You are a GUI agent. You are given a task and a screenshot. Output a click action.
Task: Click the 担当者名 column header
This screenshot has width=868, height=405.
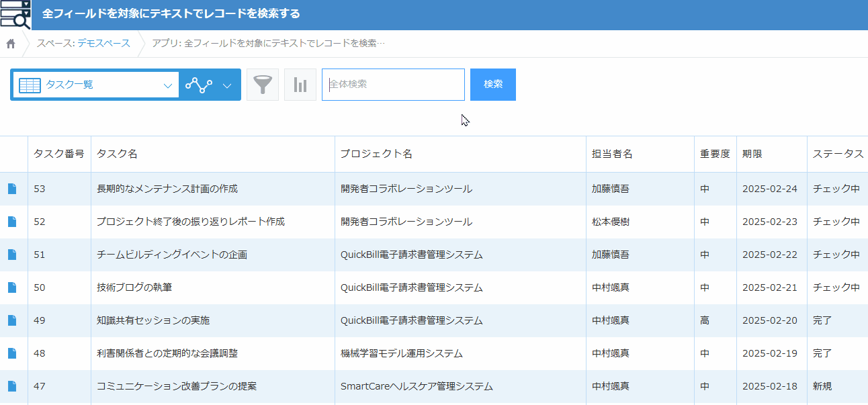coord(612,154)
